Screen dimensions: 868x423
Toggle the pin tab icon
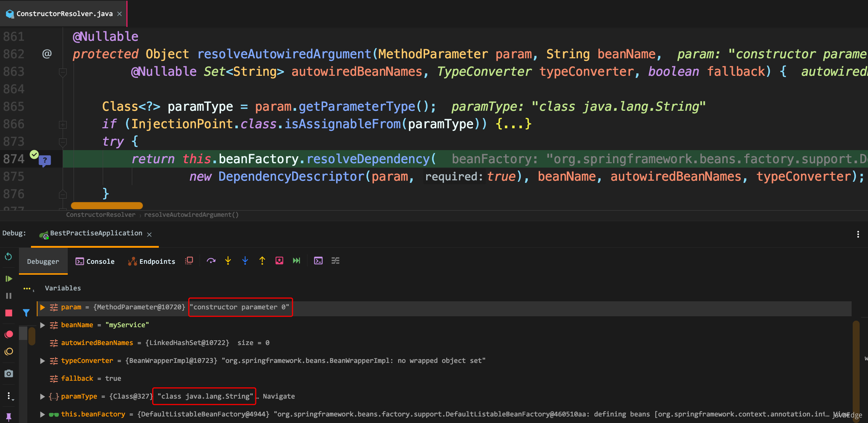coord(9,416)
